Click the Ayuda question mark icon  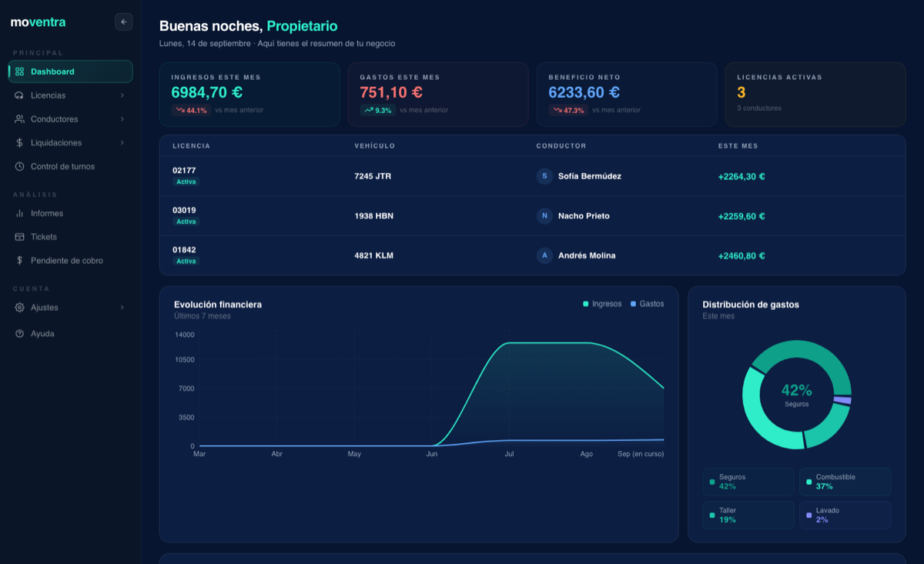click(20, 334)
